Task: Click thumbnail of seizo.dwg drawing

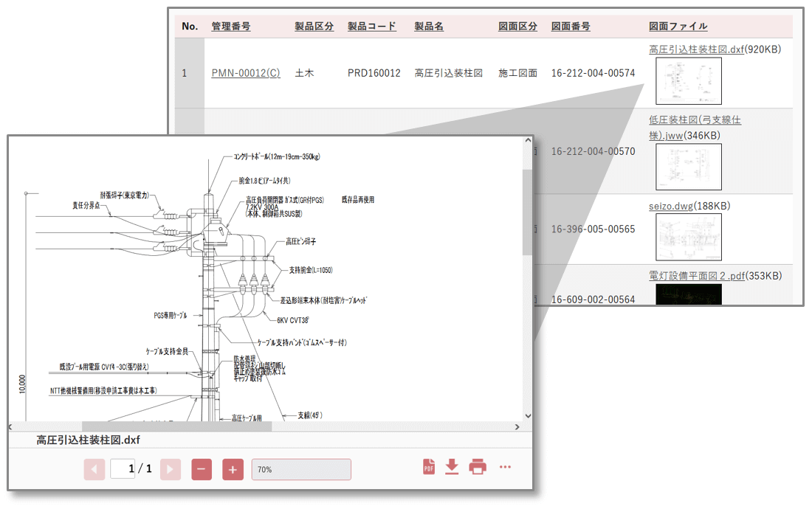Action: (688, 237)
